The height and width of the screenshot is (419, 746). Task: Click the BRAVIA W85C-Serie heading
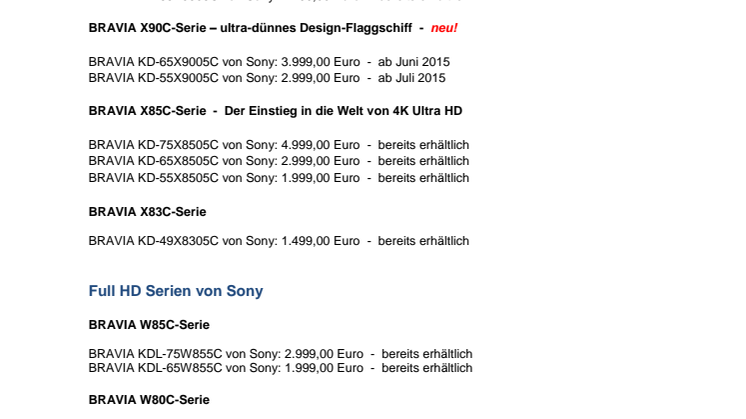tap(149, 325)
